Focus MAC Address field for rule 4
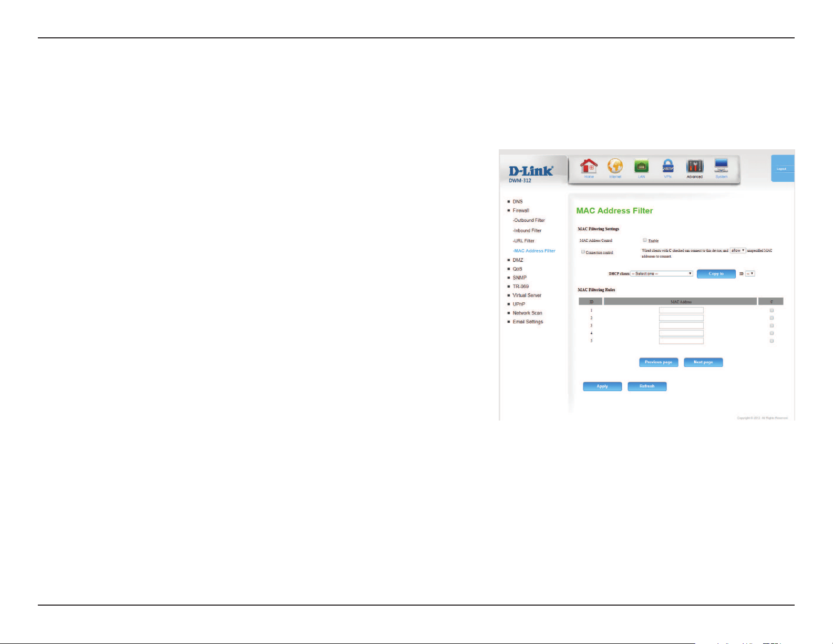 tap(681, 333)
